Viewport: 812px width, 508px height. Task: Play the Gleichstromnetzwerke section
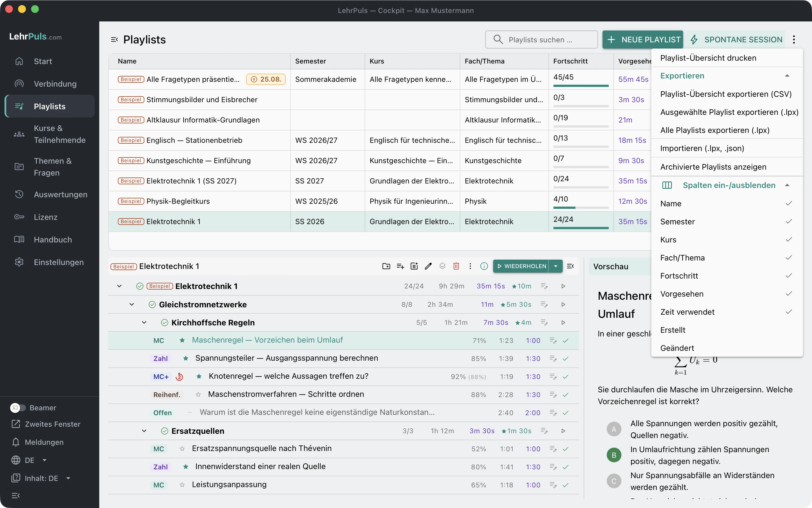point(563,305)
